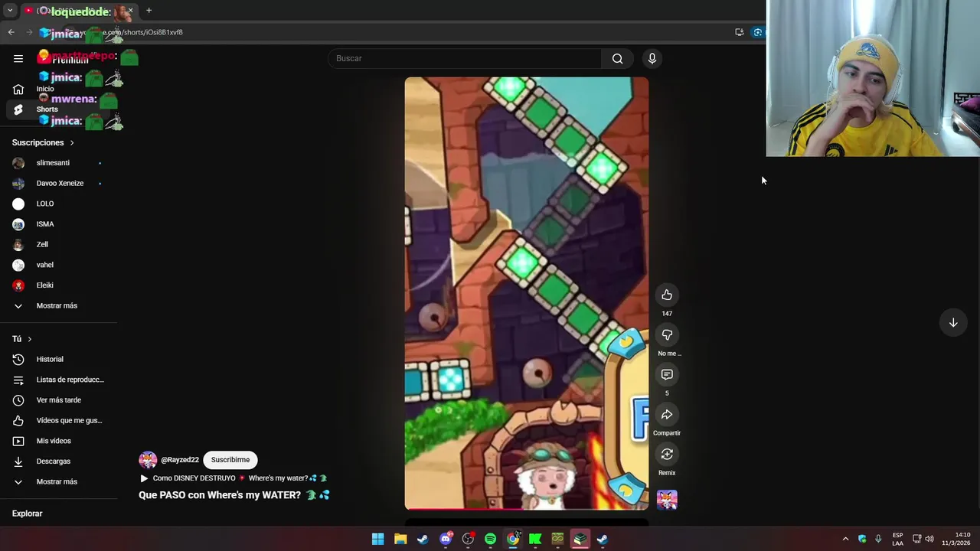980x551 pixels.
Task: Click the Compartir share arrow
Action: [667, 414]
